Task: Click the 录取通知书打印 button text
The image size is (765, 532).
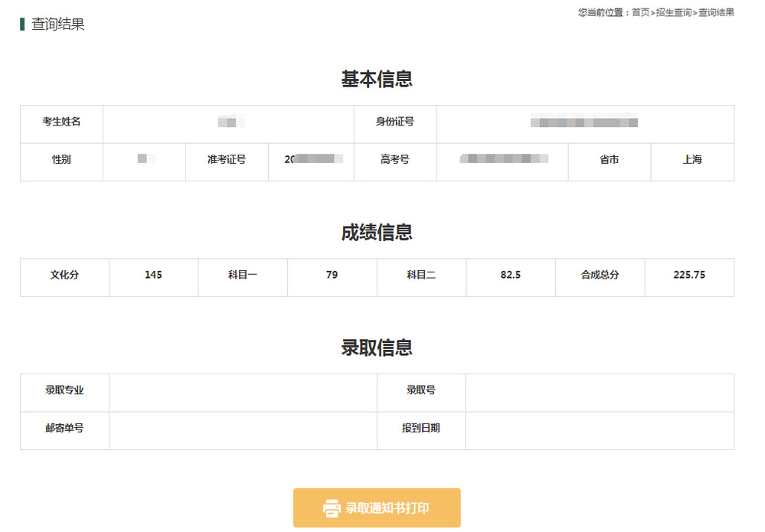Action: click(387, 508)
